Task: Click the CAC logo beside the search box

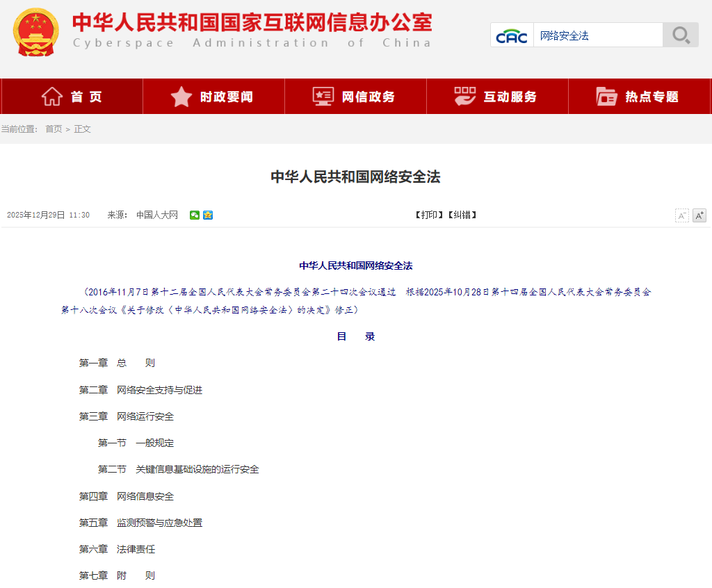Action: (512, 35)
